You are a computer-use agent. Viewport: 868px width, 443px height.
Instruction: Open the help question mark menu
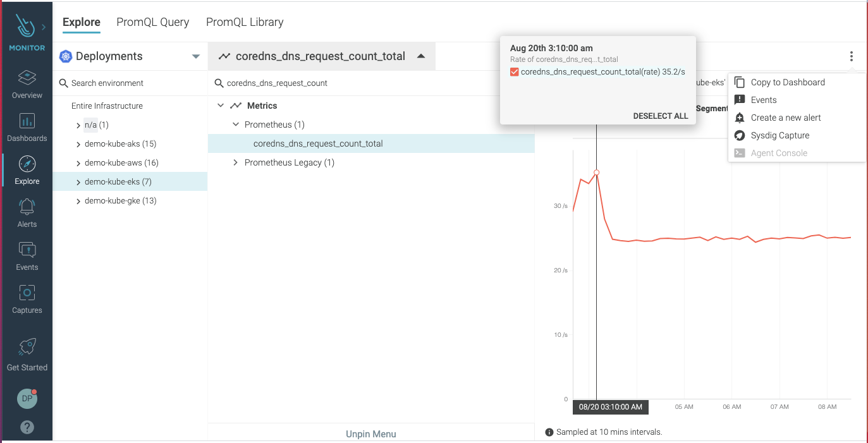point(27,427)
